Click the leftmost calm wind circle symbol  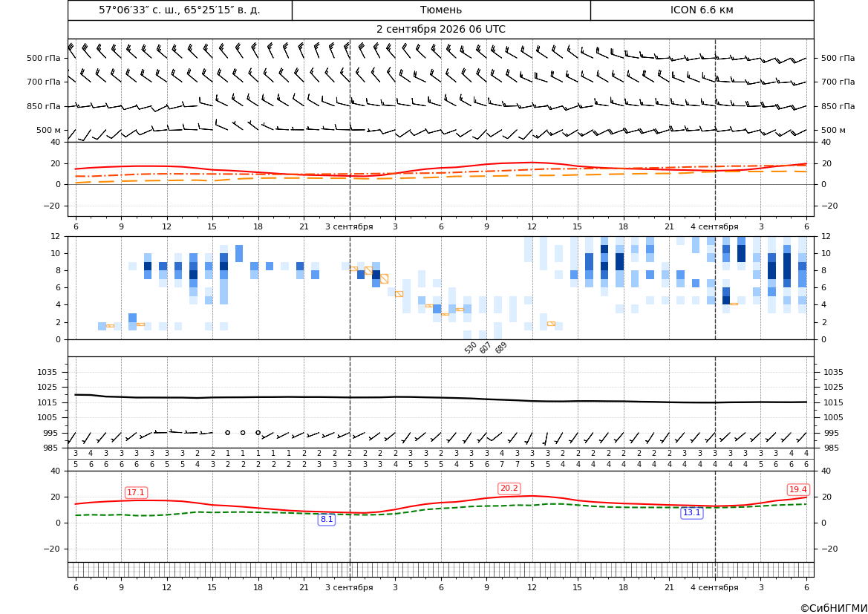pyautogui.click(x=227, y=433)
